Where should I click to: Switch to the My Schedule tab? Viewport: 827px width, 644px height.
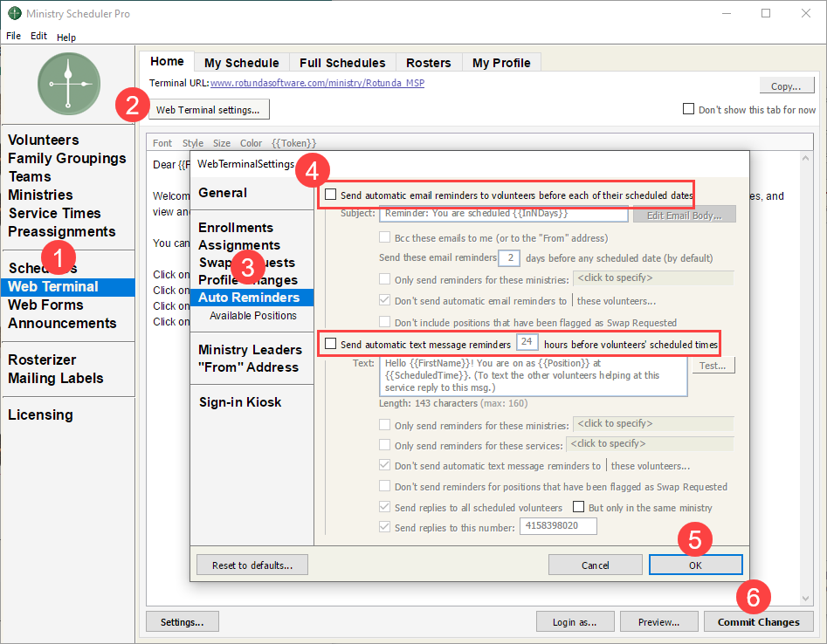click(x=241, y=63)
